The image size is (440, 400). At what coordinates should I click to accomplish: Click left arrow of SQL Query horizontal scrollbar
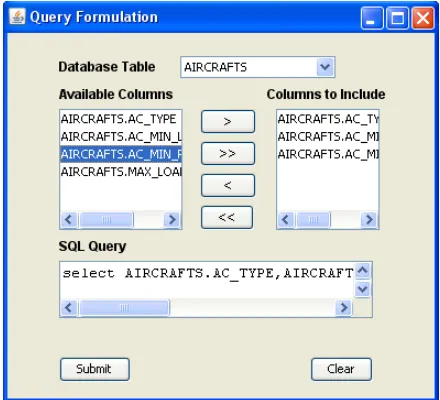coord(69,307)
